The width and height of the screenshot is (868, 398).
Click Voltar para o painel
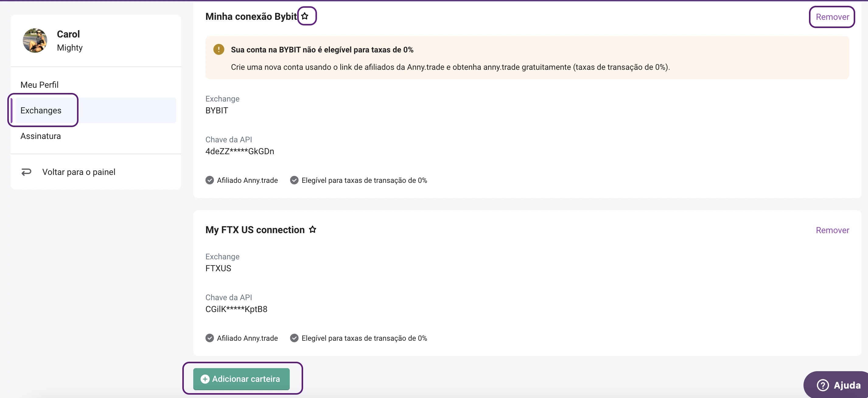point(79,172)
